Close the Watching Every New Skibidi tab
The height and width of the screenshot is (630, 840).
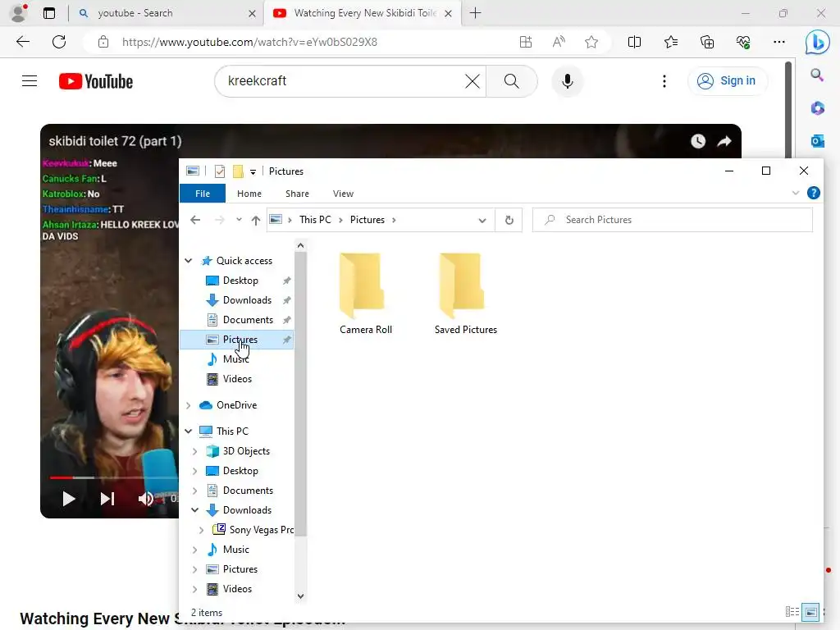point(449,13)
